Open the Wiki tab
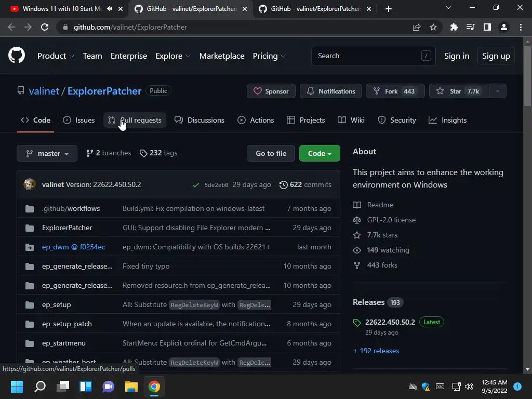This screenshot has height=399, width=532. click(x=351, y=120)
